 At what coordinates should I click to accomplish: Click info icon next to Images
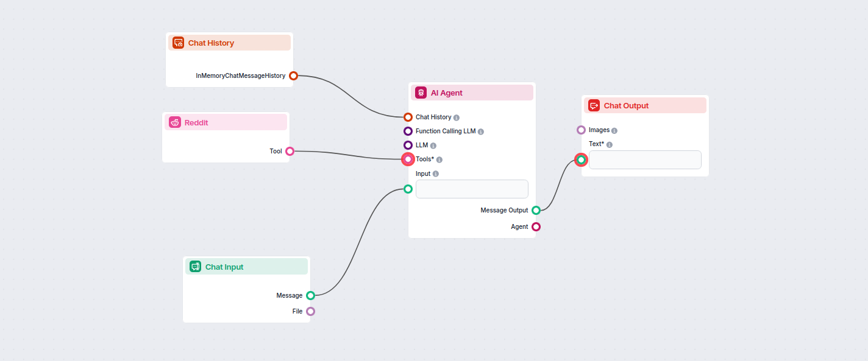tap(614, 130)
